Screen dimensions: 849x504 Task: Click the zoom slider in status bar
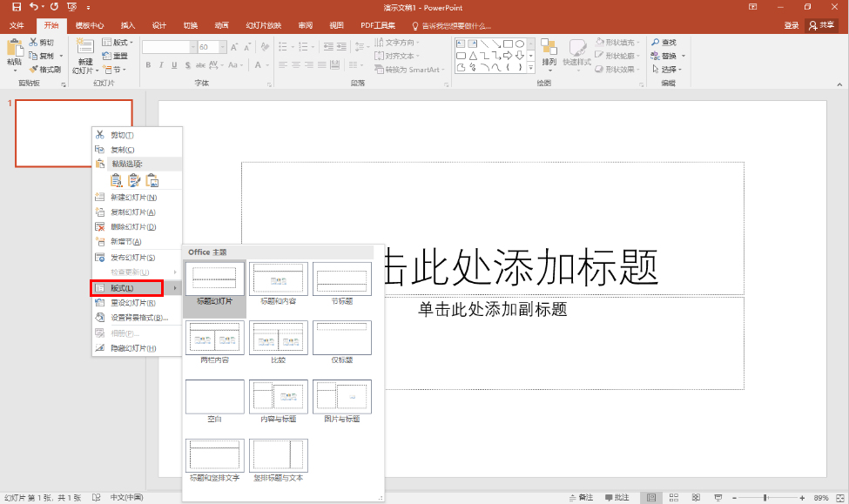tap(767, 498)
